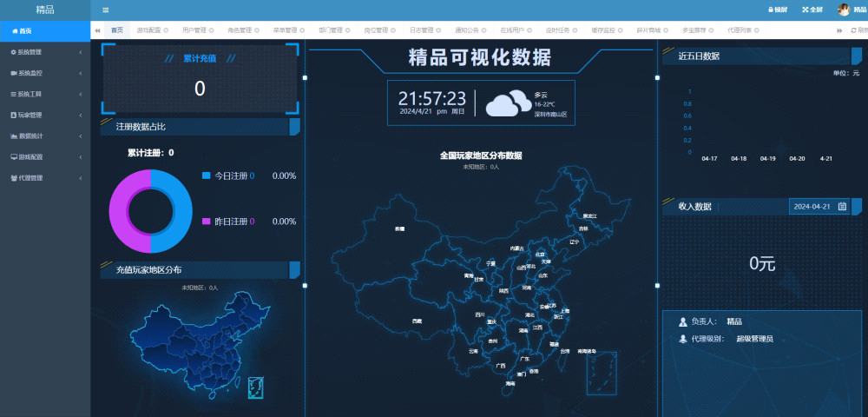Click the calendar icon in 收入数据 date field
The image size is (868, 417).
[842, 207]
